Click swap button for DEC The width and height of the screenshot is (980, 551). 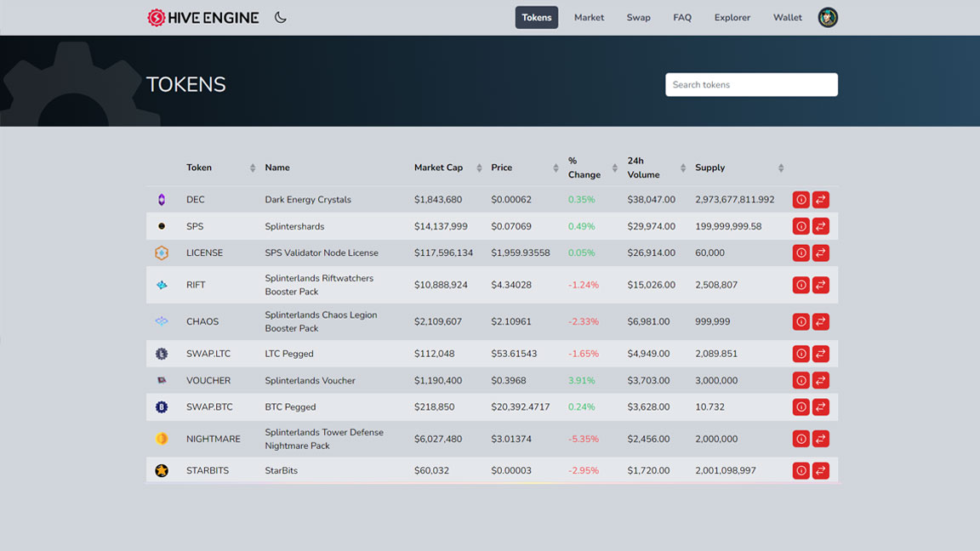(x=821, y=200)
